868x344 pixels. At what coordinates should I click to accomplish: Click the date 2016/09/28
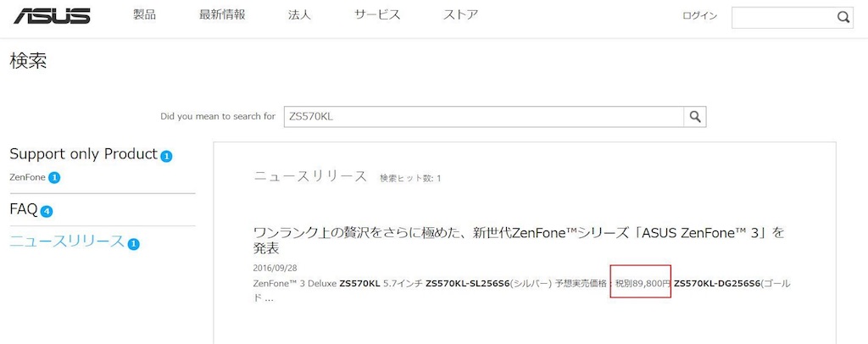275,269
